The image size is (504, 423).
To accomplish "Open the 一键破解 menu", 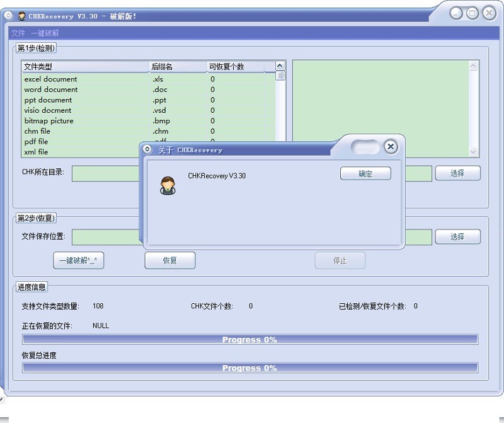I will 45,33.
